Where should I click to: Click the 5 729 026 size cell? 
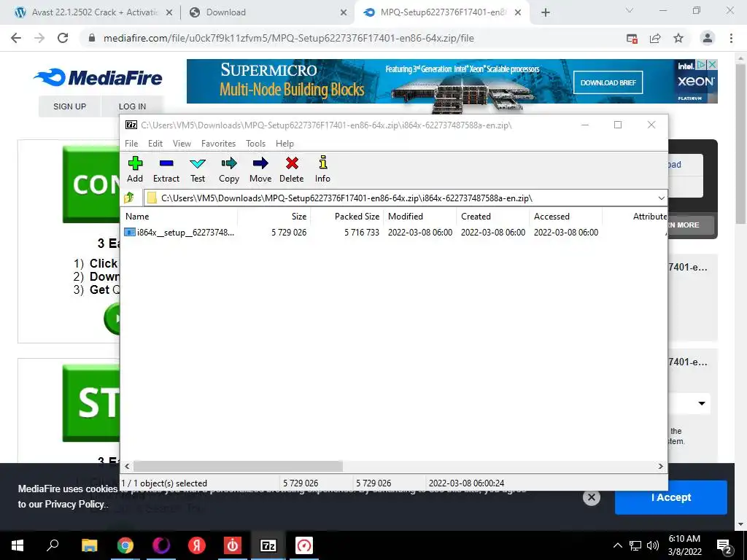point(289,233)
